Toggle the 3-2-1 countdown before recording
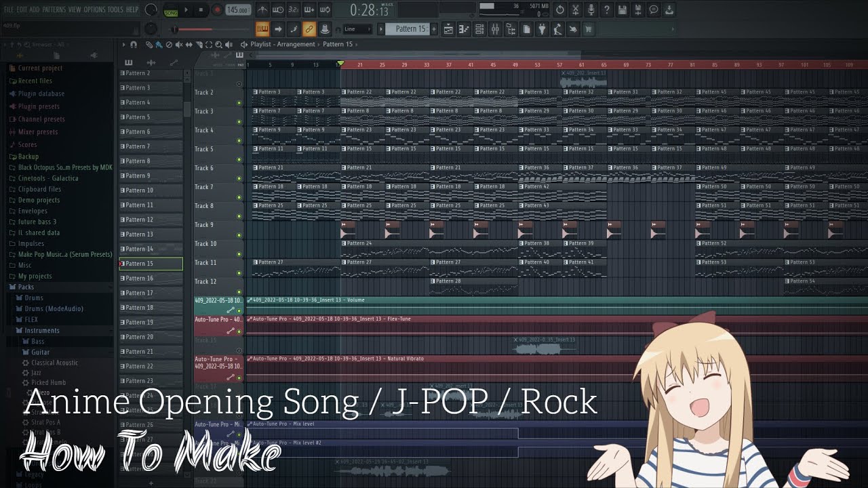The width and height of the screenshot is (868, 488). (293, 10)
